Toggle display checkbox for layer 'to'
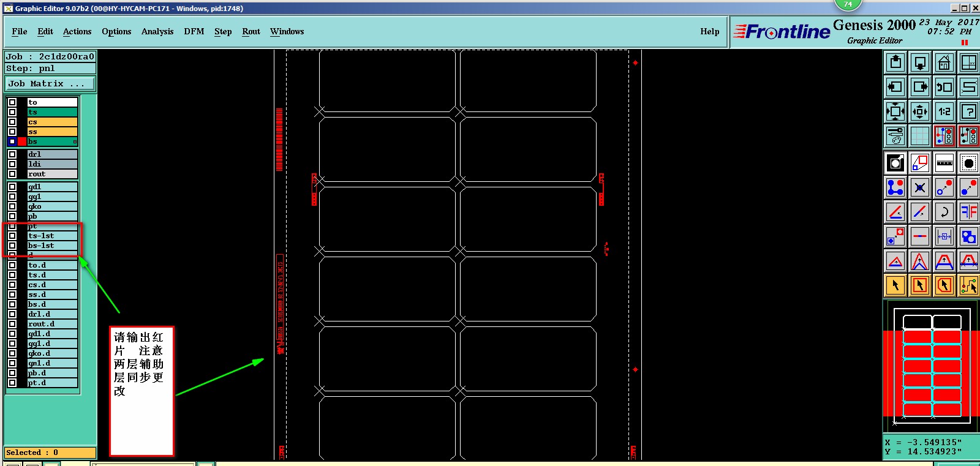Viewport: 980px width, 466px height. [x=12, y=102]
